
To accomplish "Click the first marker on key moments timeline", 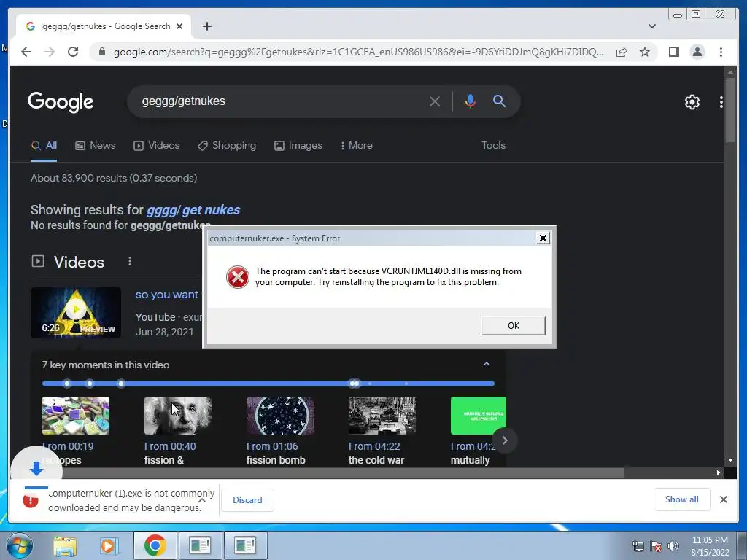I will pyautogui.click(x=67, y=384).
